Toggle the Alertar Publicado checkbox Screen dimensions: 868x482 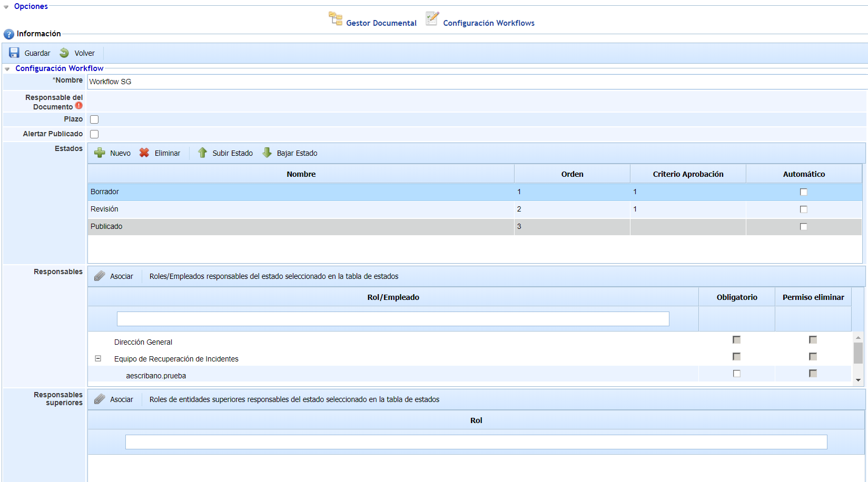click(x=94, y=134)
